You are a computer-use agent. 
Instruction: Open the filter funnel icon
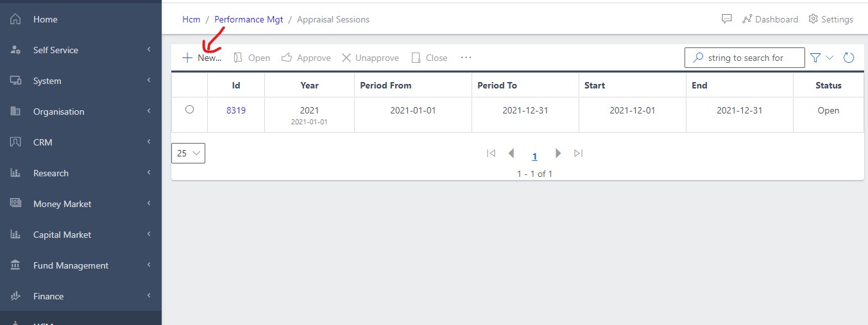[815, 58]
